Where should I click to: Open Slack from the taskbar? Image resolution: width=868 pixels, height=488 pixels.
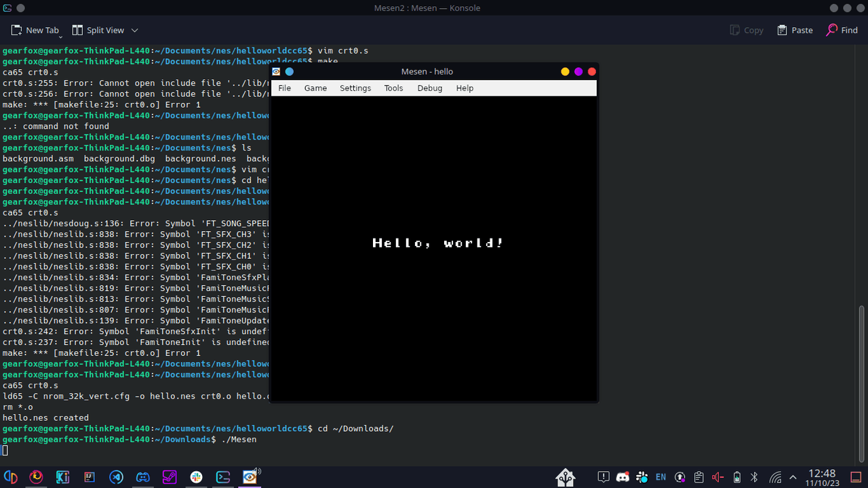pyautogui.click(x=196, y=477)
